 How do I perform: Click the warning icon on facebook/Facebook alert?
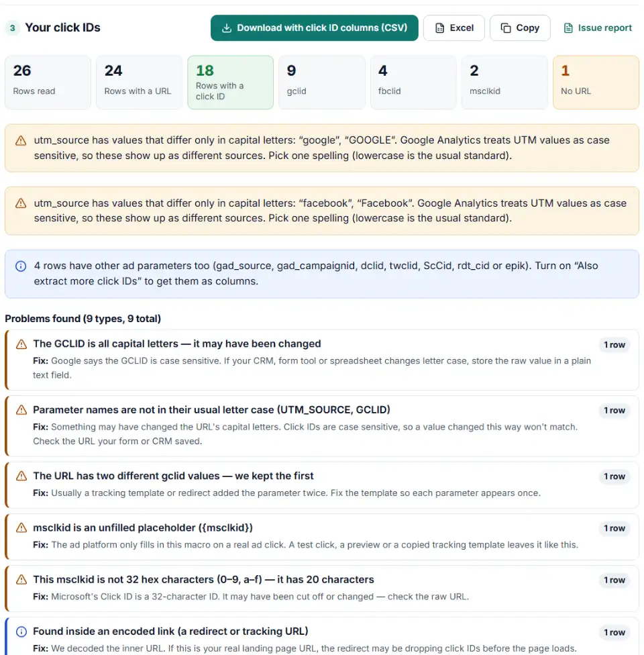(21, 203)
